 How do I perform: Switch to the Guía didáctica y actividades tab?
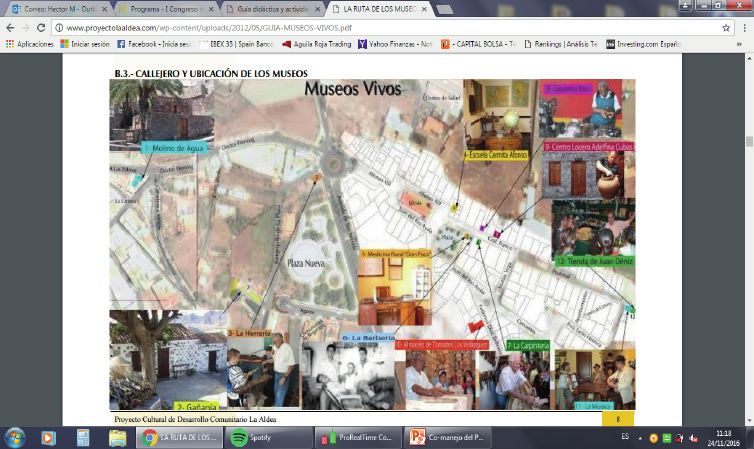coord(274,9)
